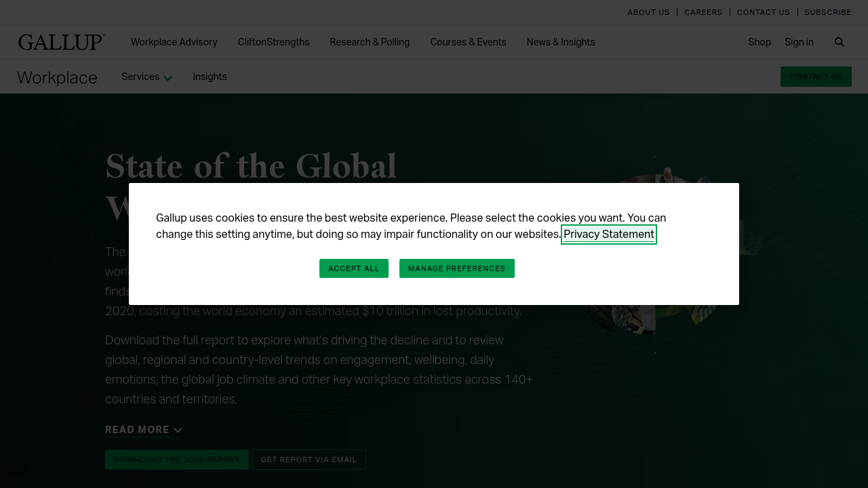This screenshot has width=868, height=488.
Task: Open About Us link
Action: [648, 12]
